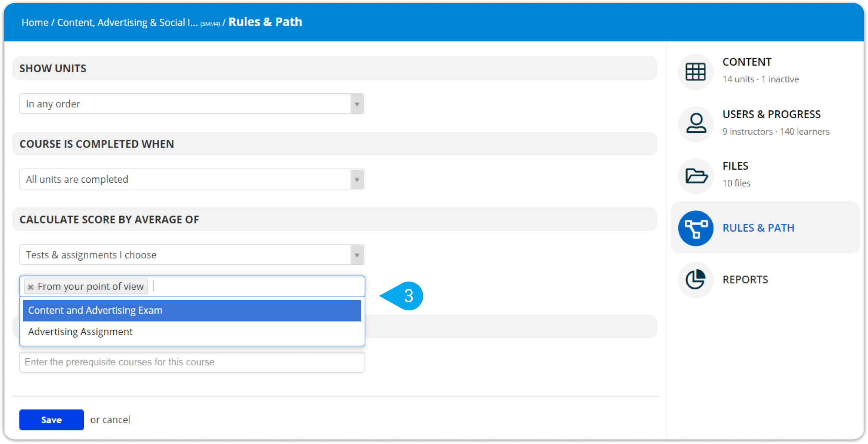Open the 'All units are completed' dropdown
868x444 pixels.
pos(192,179)
